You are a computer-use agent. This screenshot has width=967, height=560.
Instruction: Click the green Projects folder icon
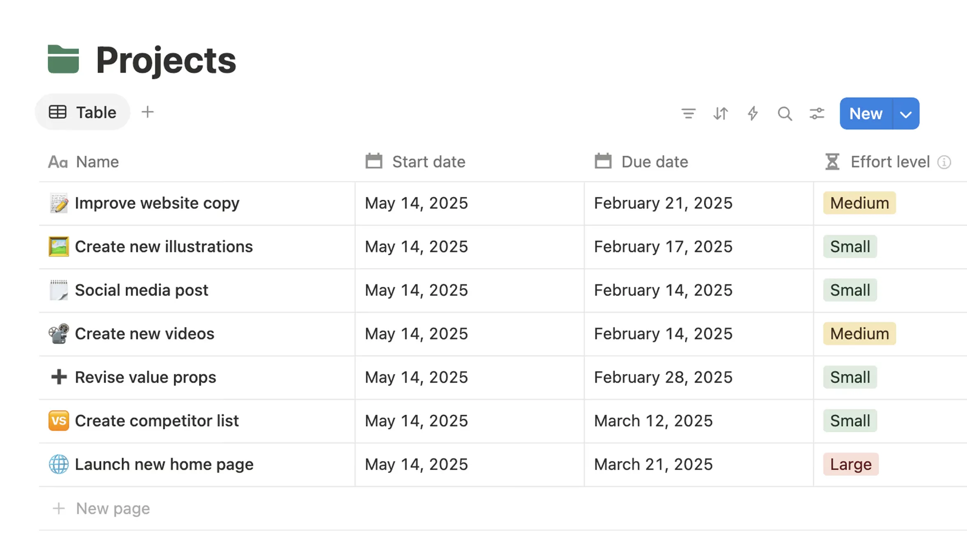pyautogui.click(x=63, y=60)
